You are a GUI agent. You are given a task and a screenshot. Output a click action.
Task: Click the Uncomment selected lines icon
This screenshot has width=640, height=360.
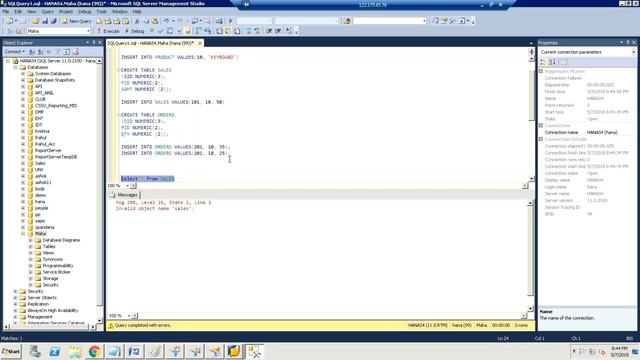(x=257, y=31)
